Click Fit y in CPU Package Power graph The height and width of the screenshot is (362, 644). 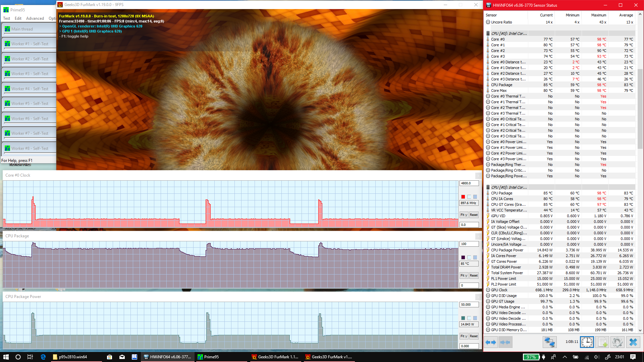coord(464,336)
